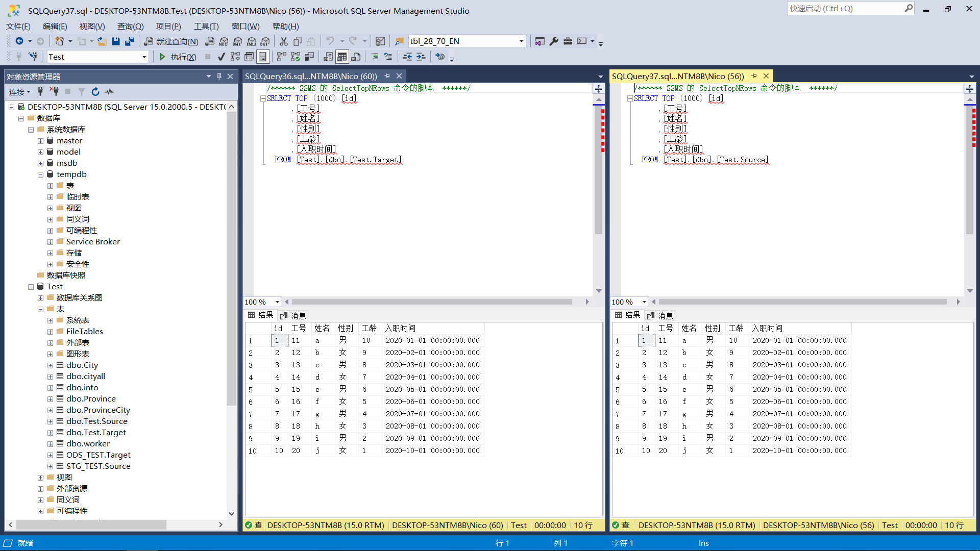
Task: Click left editor horizontal scrollbar
Action: click(431, 302)
